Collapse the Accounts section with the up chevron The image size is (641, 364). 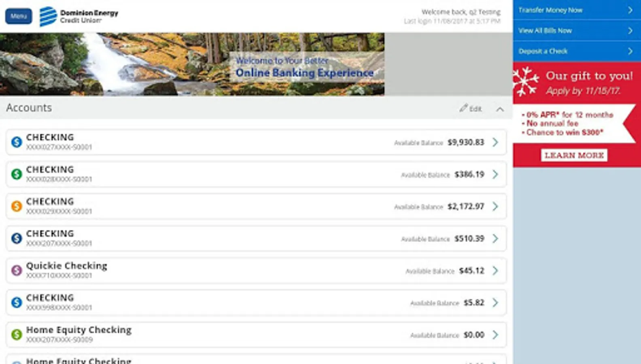click(500, 109)
